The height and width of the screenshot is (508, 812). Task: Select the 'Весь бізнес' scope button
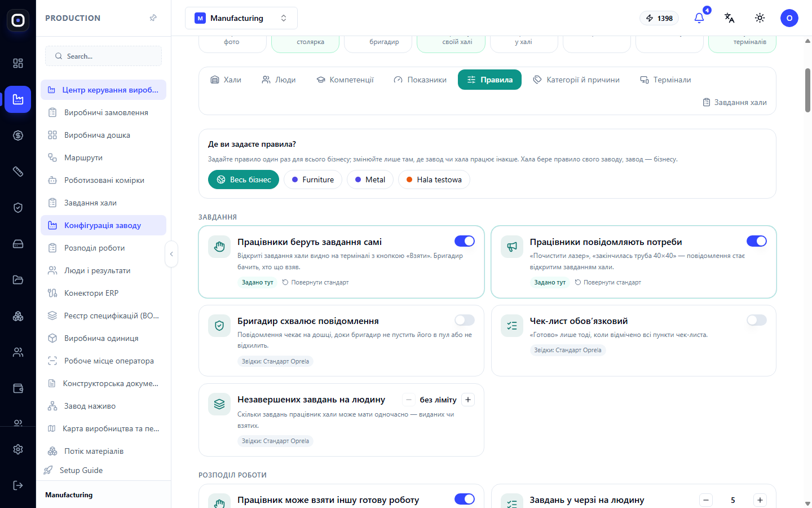click(244, 179)
